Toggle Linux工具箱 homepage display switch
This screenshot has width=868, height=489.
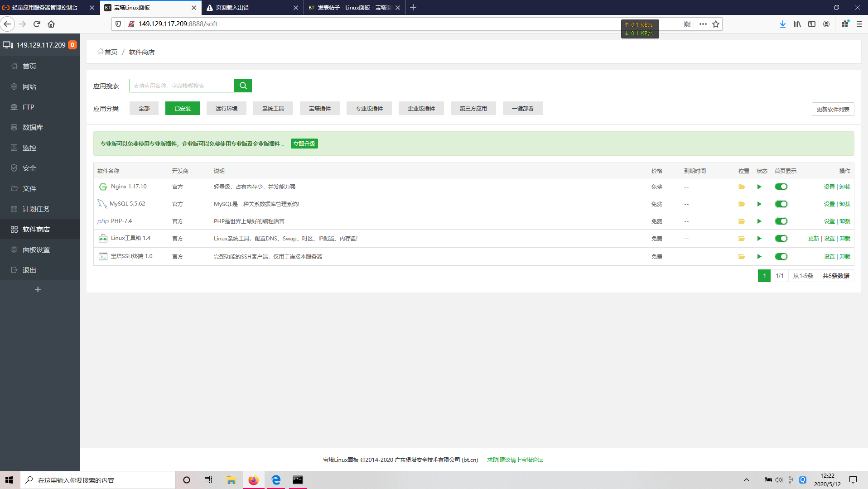click(x=781, y=238)
